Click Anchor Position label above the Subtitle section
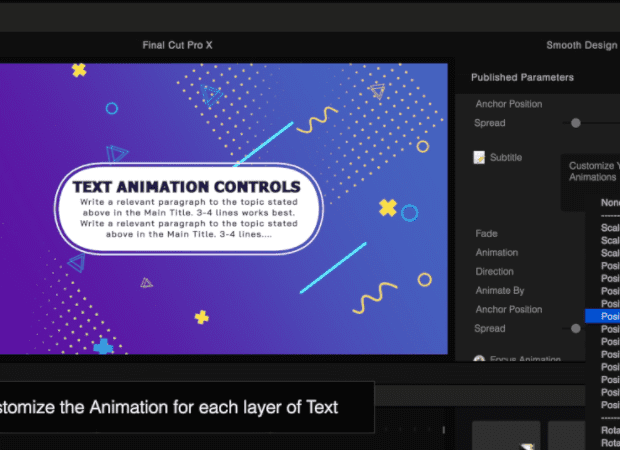The width and height of the screenshot is (620, 450). pos(508,104)
